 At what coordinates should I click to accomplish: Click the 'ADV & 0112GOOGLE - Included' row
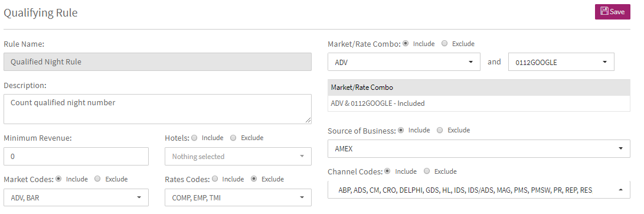coord(479,103)
